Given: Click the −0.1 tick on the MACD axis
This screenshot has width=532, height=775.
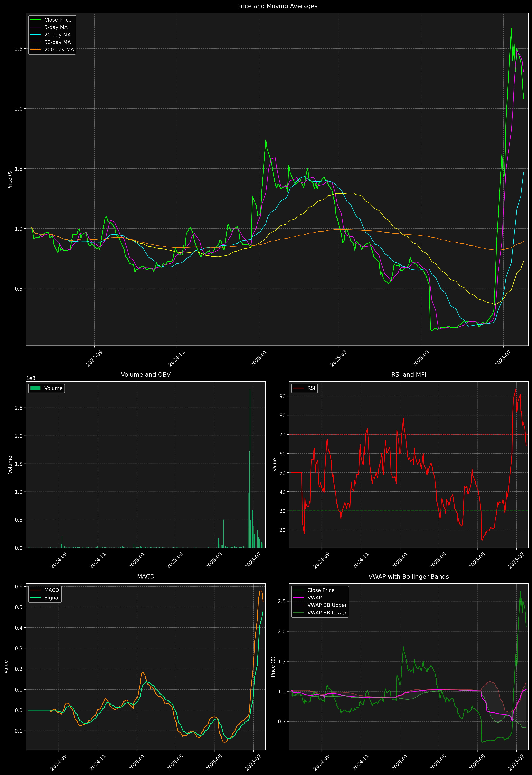Looking at the screenshot, I should [17, 731].
